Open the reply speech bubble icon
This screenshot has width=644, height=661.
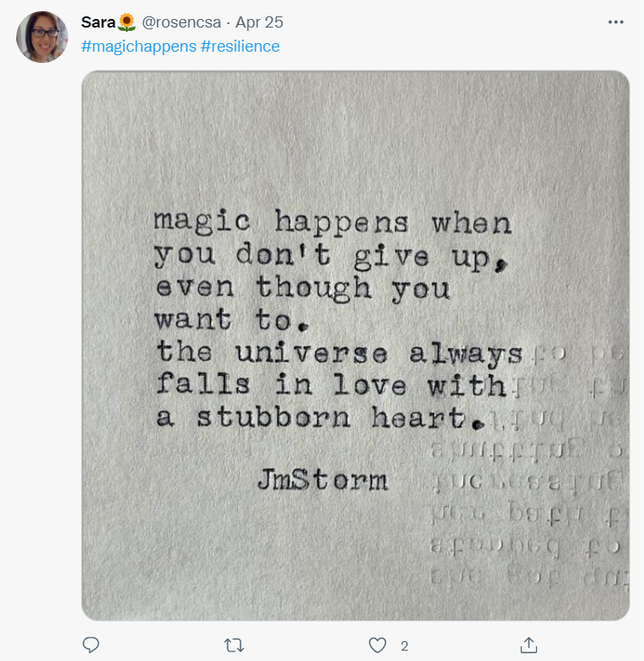tap(91, 645)
